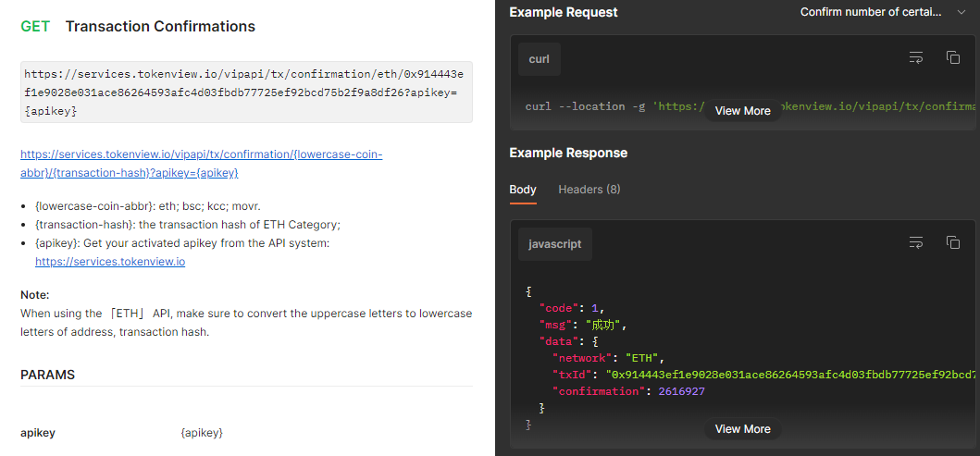The width and height of the screenshot is (980, 456).
Task: Click the "network" key in JSON response
Action: pyautogui.click(x=584, y=358)
